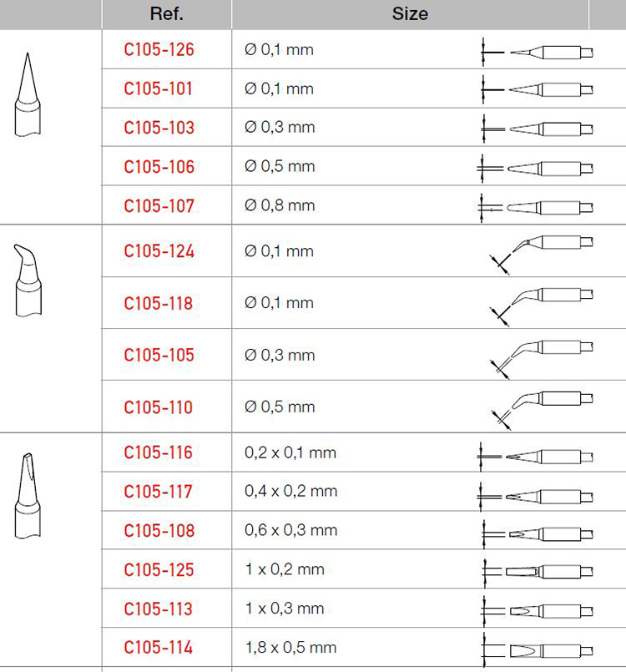Open the C105-106 reference link
The height and width of the screenshot is (672, 626).
coord(159,166)
